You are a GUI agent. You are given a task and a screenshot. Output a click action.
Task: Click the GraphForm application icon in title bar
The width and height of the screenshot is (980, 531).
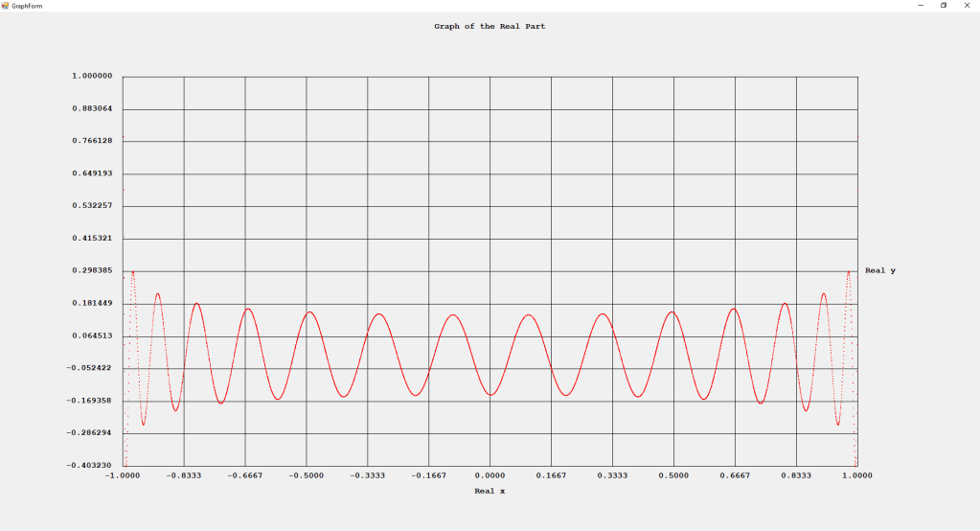(6, 6)
